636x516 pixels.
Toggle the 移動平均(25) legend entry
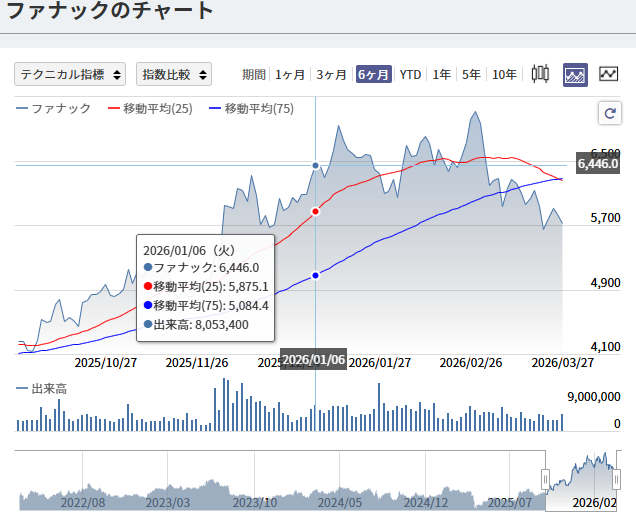[150, 109]
